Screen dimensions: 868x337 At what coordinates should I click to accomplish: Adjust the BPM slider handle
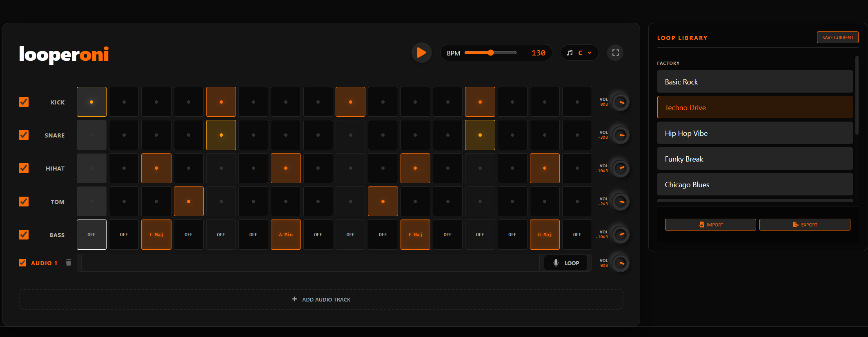[491, 53]
